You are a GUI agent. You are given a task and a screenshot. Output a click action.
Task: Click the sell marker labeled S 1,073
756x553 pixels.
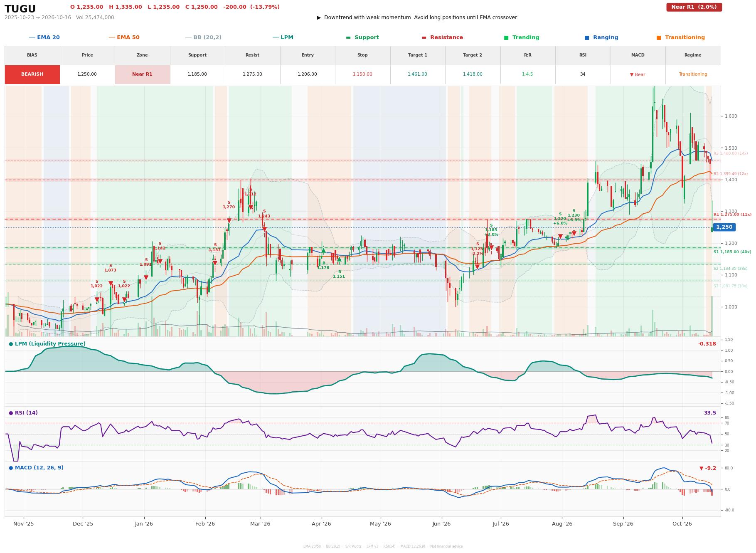pos(111,284)
